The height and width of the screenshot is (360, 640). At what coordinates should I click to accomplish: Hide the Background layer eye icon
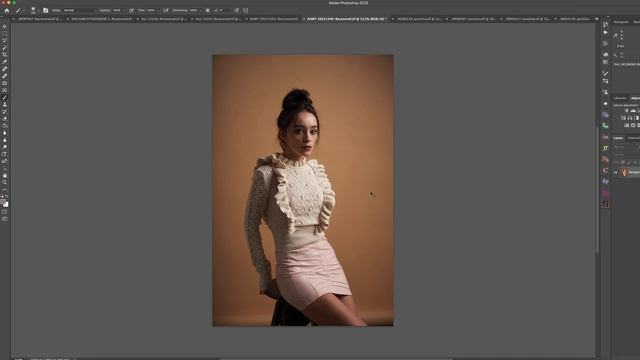(x=616, y=172)
